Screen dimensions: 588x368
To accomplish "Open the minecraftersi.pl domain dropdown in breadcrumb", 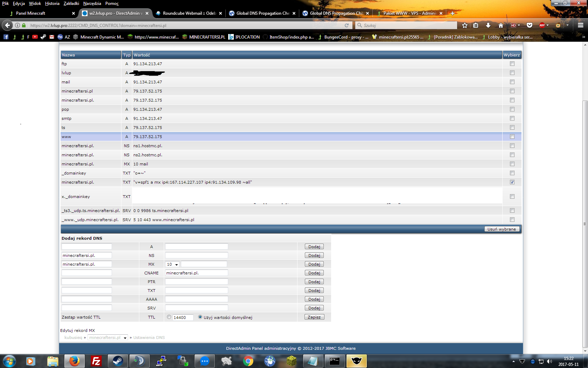I will coord(107,338).
